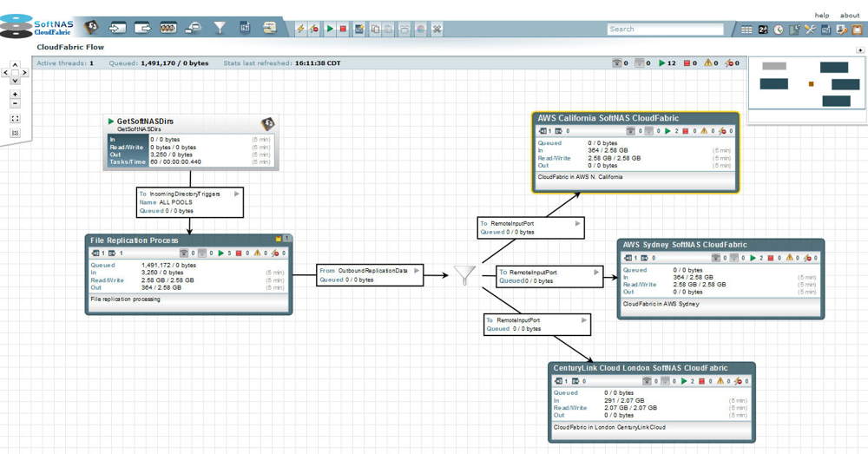Image resolution: width=868 pixels, height=454 pixels.
Task: Click the Group toolbar icon
Action: pyautogui.click(x=404, y=29)
